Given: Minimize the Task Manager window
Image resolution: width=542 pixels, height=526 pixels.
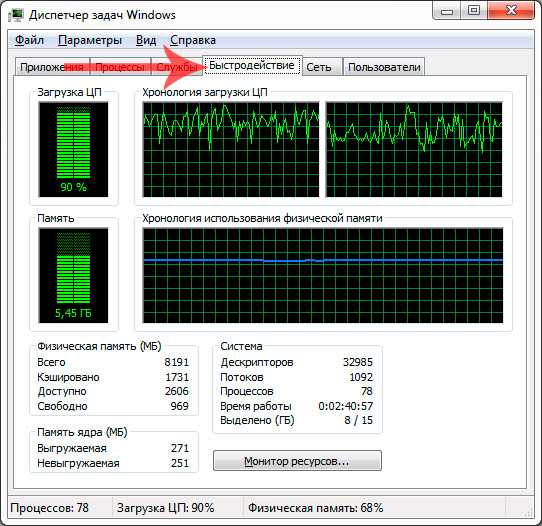Looking at the screenshot, I should pos(447,11).
